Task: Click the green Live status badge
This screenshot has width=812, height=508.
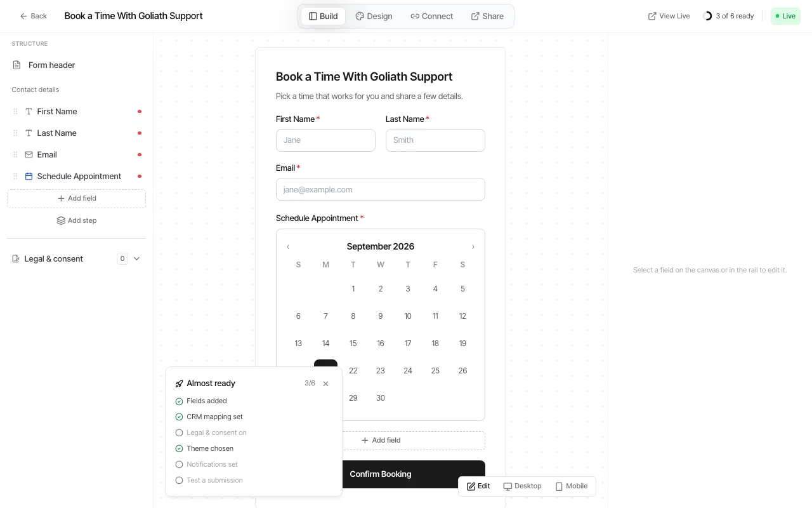Action: [785, 16]
